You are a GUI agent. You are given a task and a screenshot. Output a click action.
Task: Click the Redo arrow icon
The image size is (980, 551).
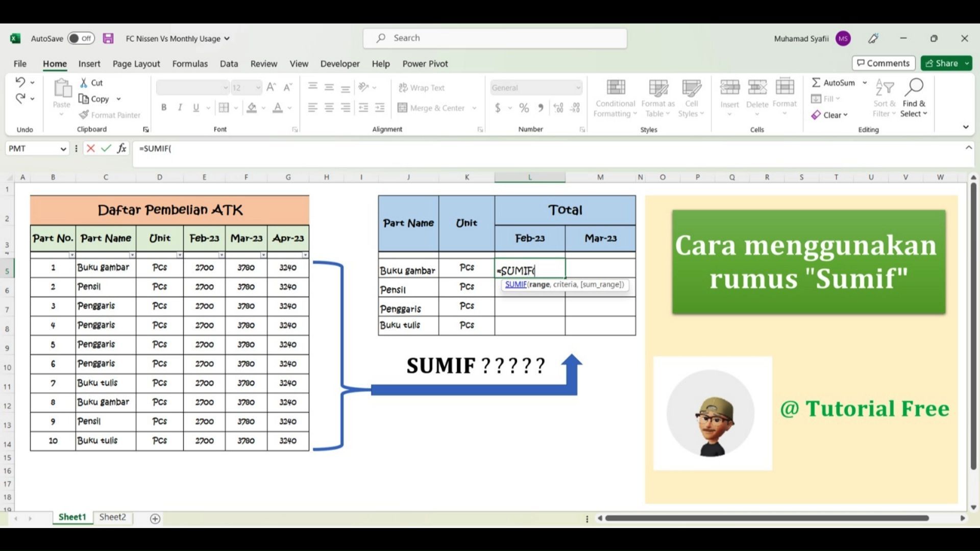[x=20, y=98]
